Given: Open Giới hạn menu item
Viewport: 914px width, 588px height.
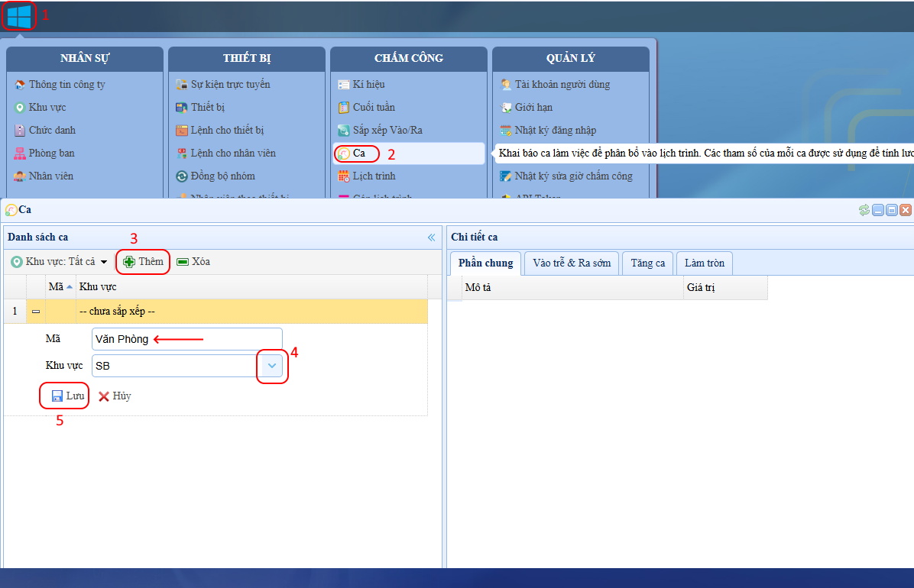Looking at the screenshot, I should pyautogui.click(x=527, y=107).
